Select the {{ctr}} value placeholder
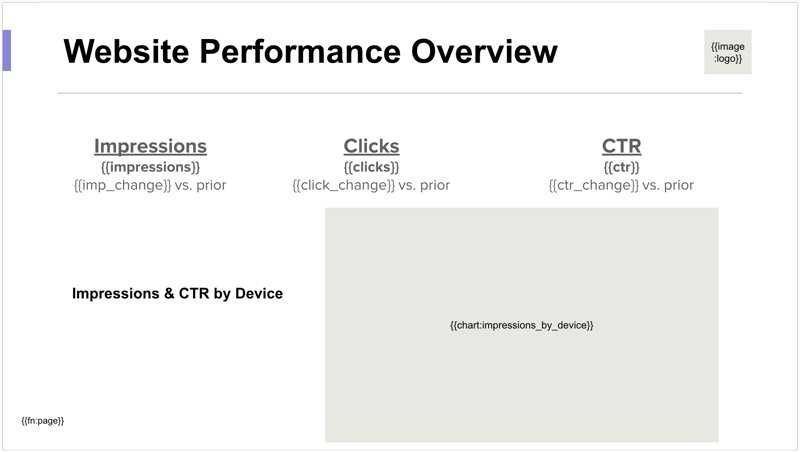This screenshot has width=800, height=452. [621, 167]
